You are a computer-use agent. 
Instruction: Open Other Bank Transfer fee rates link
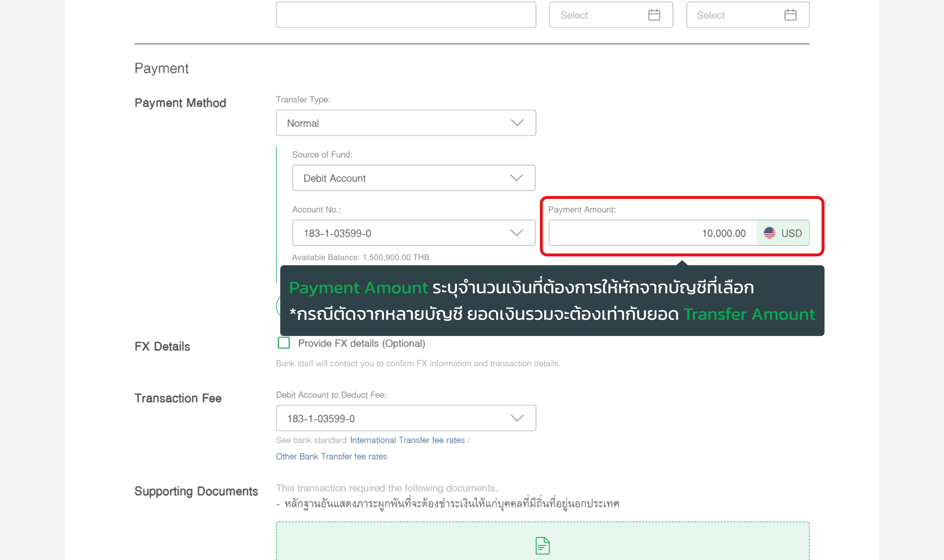(x=331, y=456)
